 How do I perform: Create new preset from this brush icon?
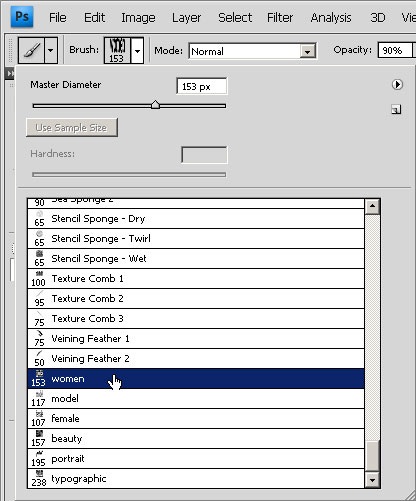(396, 109)
